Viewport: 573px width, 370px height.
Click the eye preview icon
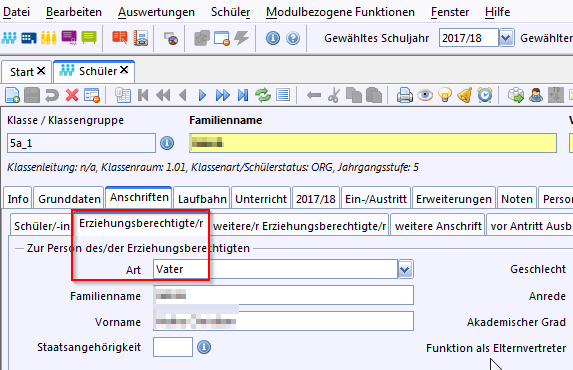425,95
